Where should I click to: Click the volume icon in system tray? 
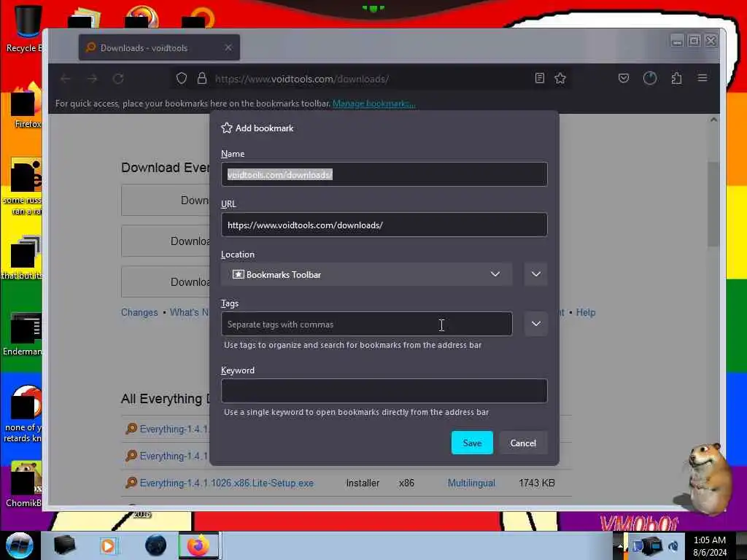pyautogui.click(x=673, y=545)
